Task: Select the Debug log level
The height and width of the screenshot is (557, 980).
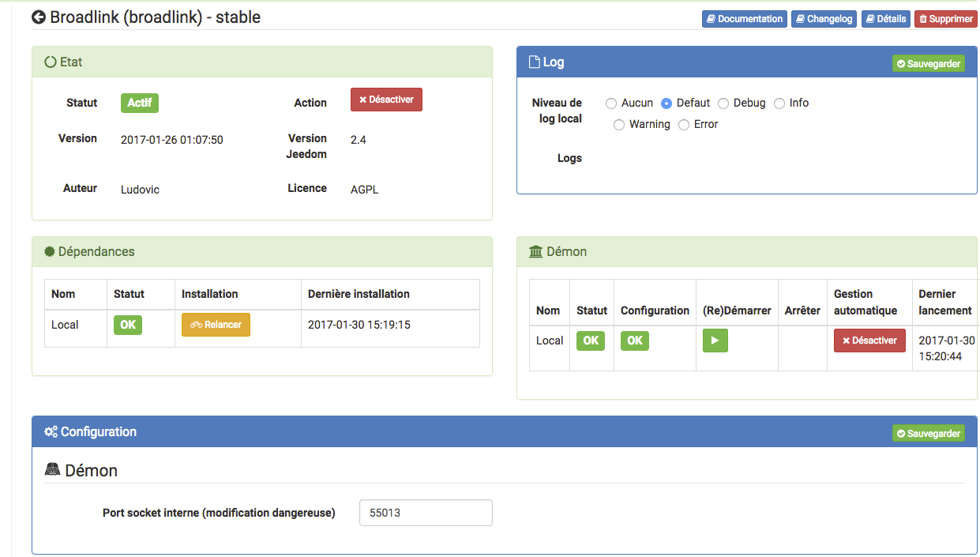Action: coord(723,103)
